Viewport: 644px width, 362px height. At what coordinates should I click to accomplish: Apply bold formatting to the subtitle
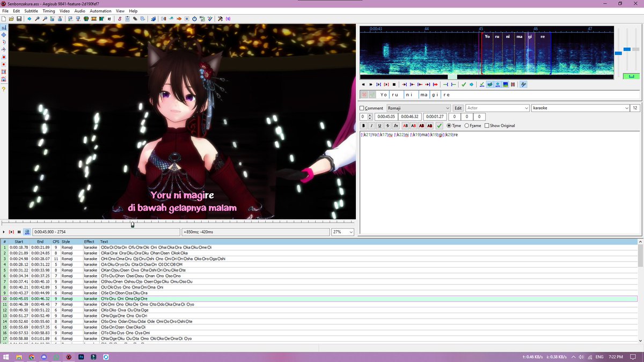(363, 125)
